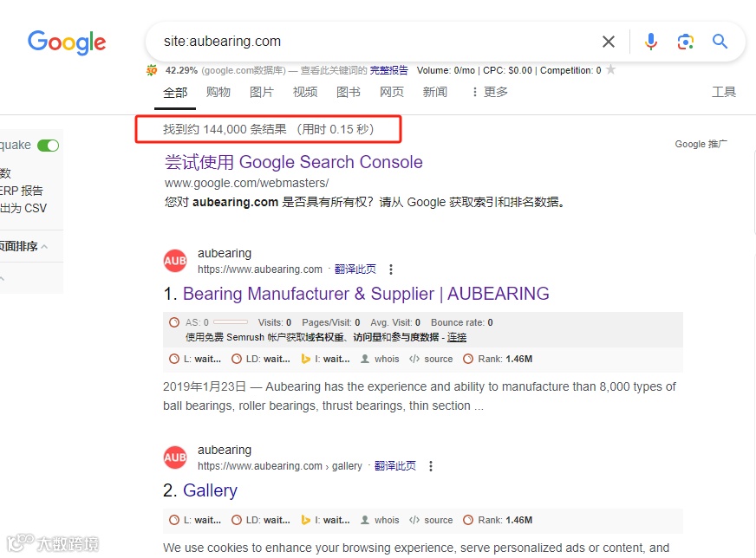The image size is (756, 558).
Task: Toggle the SEOquake switch off
Action: tap(49, 146)
